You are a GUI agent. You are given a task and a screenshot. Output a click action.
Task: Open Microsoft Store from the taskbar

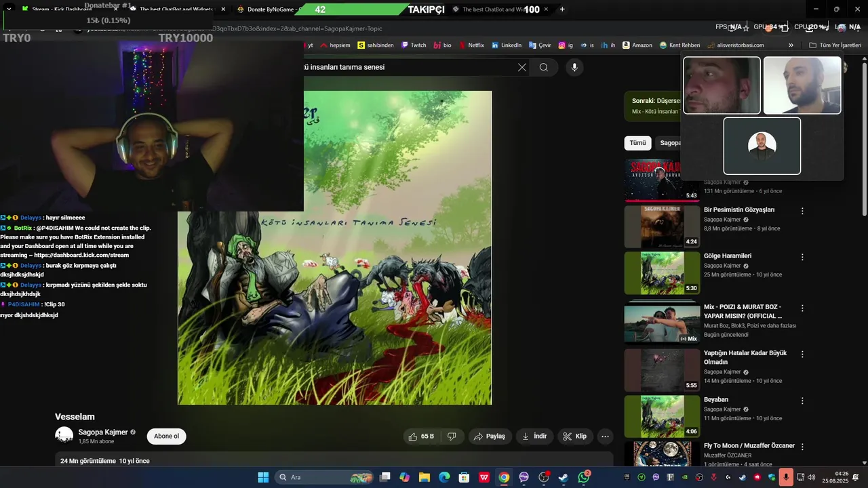[x=464, y=477]
